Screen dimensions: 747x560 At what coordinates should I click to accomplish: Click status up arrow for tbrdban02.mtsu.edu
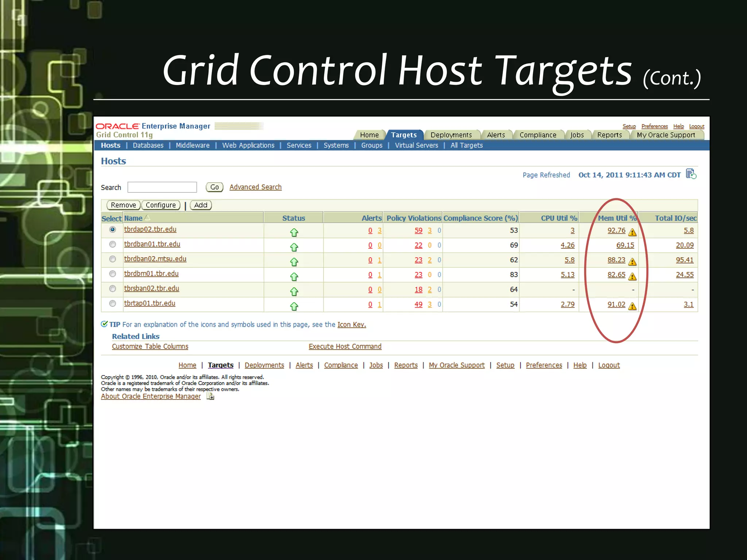pos(294,262)
